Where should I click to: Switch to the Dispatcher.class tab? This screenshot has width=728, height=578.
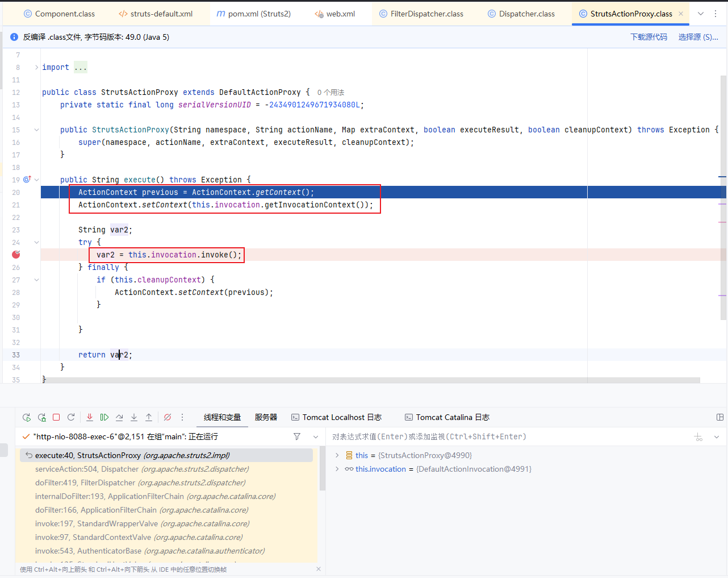point(521,14)
